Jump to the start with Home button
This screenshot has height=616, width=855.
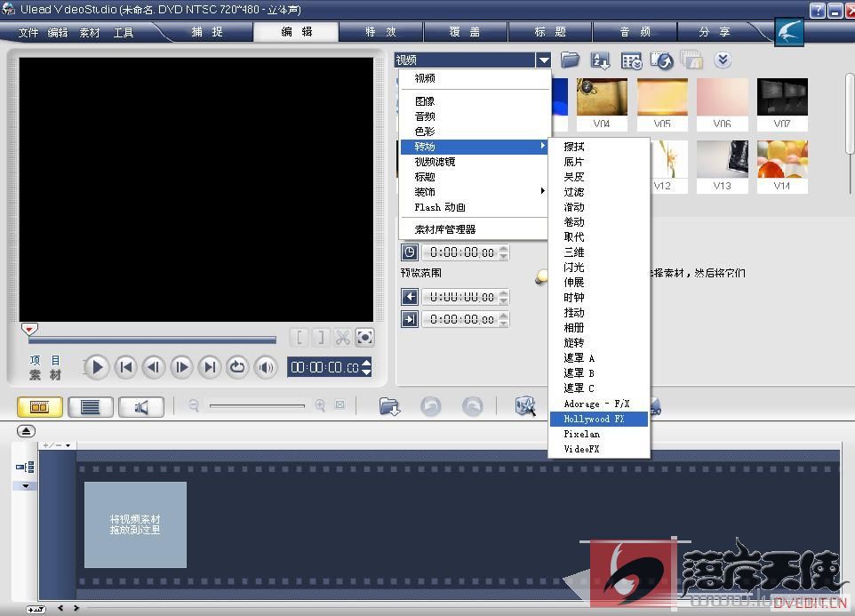click(x=125, y=367)
